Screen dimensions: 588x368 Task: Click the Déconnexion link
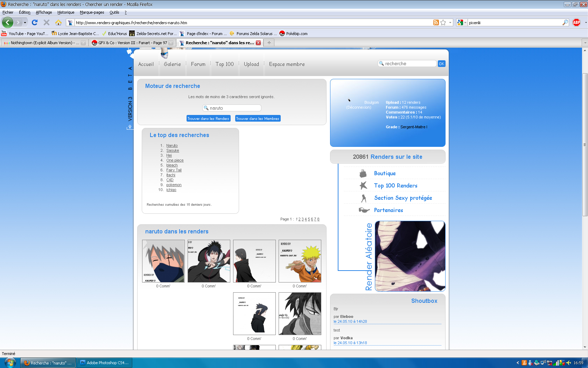coord(359,107)
